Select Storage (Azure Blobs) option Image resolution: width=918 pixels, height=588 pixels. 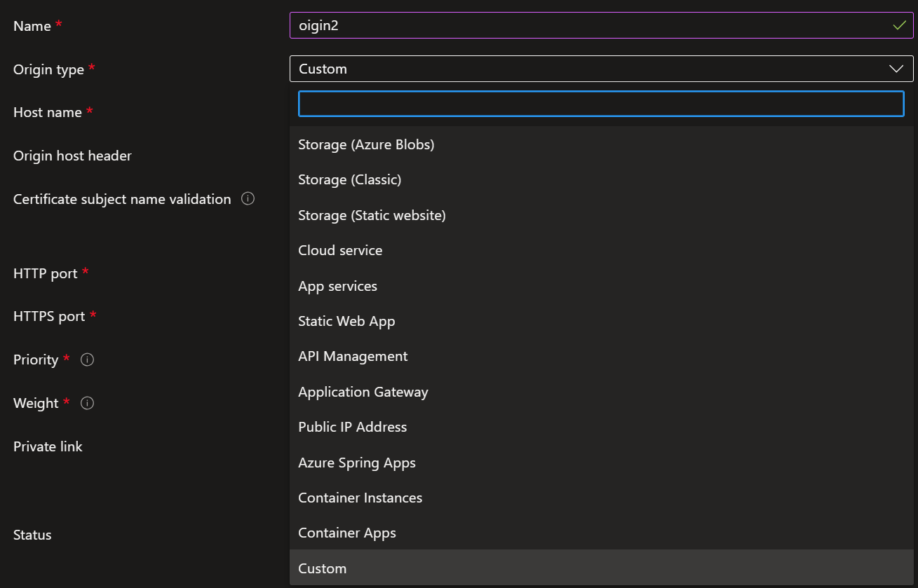(x=366, y=144)
